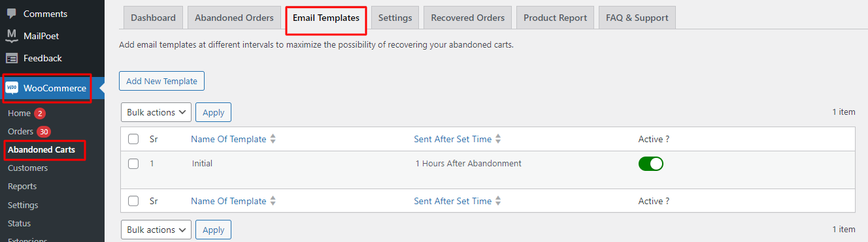Sort using bottom Name Of Template arrows

pyautogui.click(x=273, y=201)
